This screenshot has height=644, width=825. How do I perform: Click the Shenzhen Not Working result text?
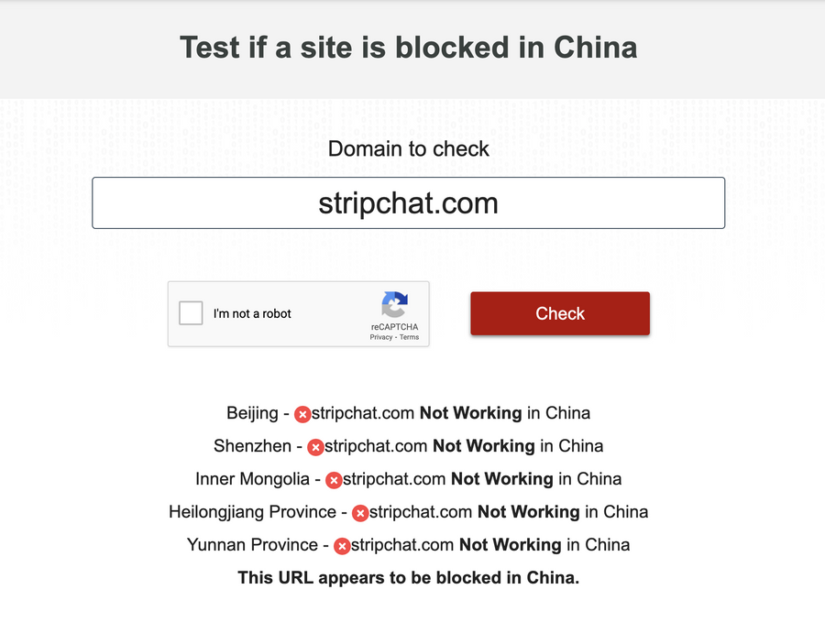(408, 446)
